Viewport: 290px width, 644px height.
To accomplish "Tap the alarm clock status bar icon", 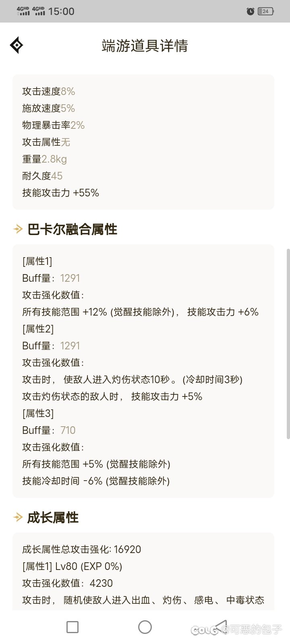I will [x=250, y=11].
